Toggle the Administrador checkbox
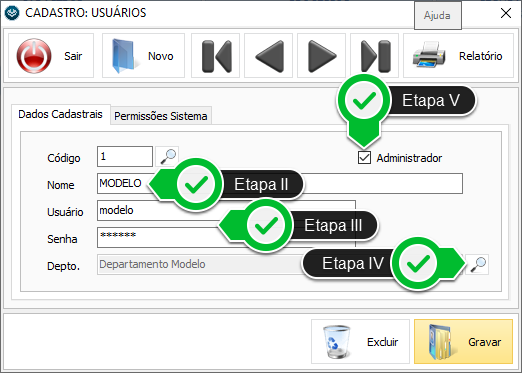Image resolution: width=522 pixels, height=373 pixels. [x=364, y=158]
